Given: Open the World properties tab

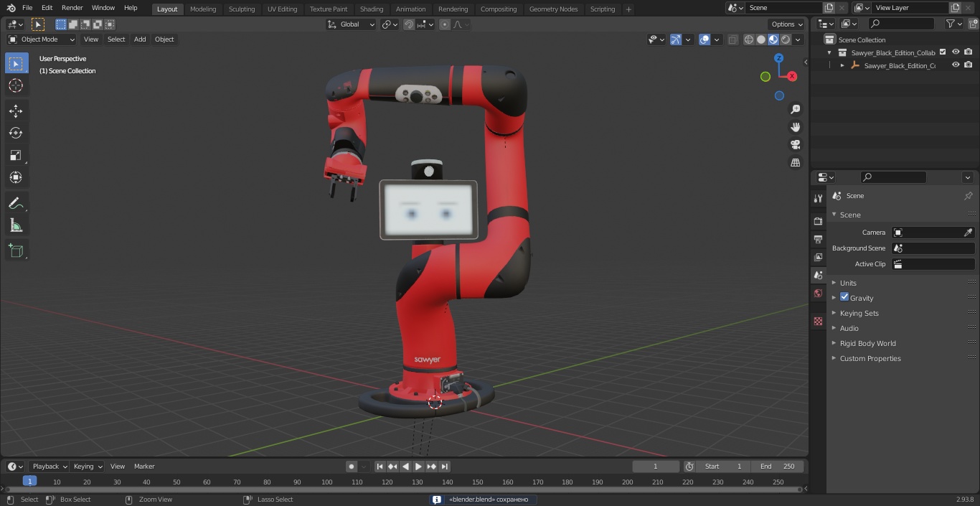Looking at the screenshot, I should click(x=818, y=294).
